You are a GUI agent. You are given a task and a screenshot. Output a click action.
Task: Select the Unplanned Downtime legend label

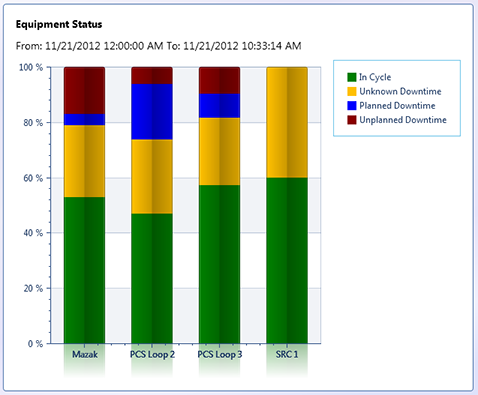pyautogui.click(x=403, y=120)
